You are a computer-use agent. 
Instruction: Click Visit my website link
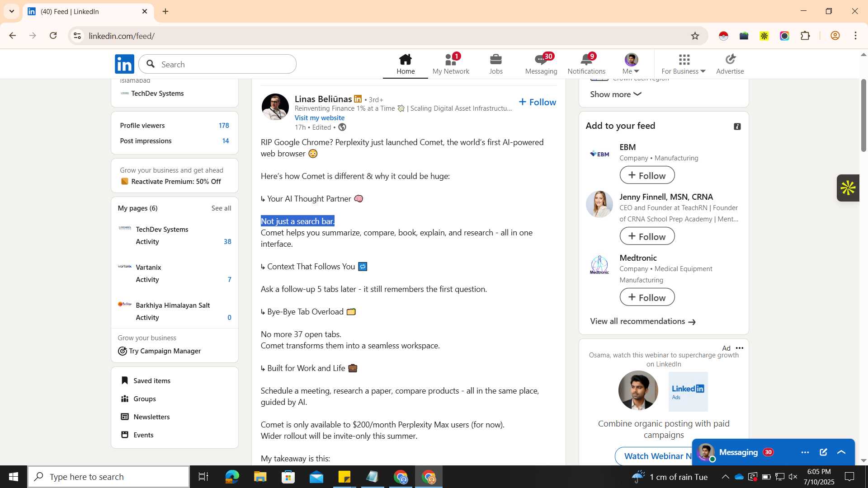[x=319, y=117]
